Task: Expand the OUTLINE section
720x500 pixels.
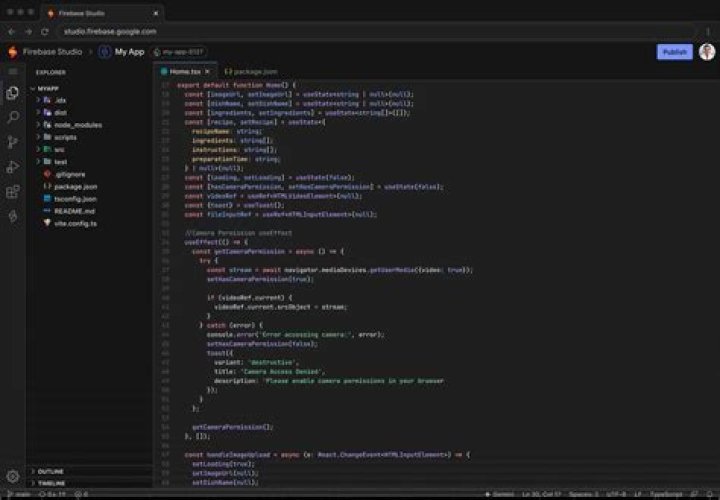Action: pyautogui.click(x=52, y=471)
